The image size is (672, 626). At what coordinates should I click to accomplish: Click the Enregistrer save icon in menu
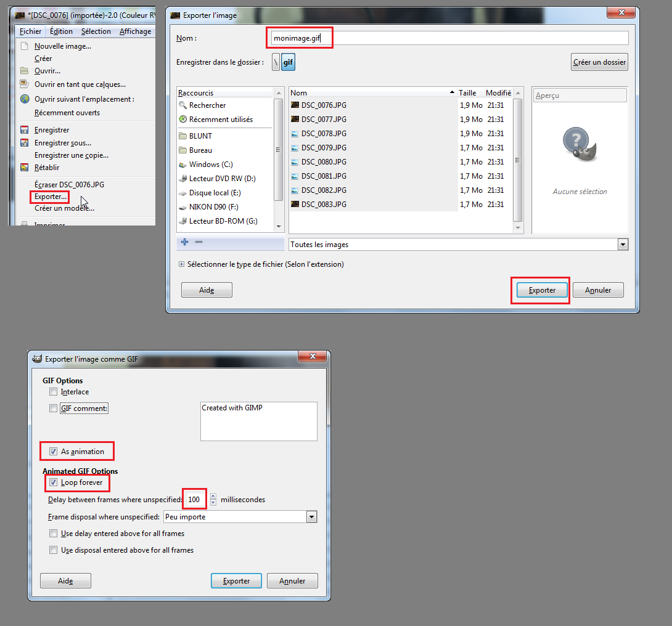[x=25, y=130]
